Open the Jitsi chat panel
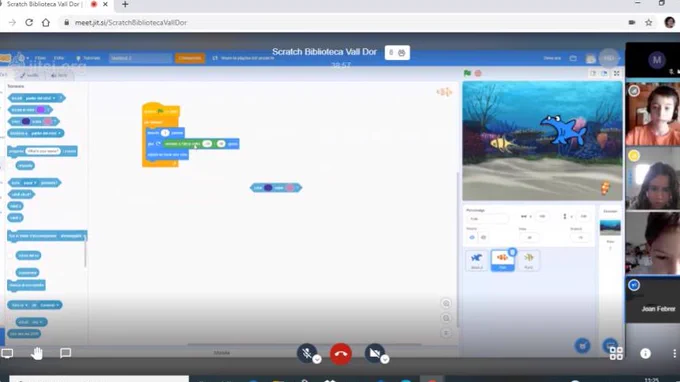The height and width of the screenshot is (382, 680). 65,353
